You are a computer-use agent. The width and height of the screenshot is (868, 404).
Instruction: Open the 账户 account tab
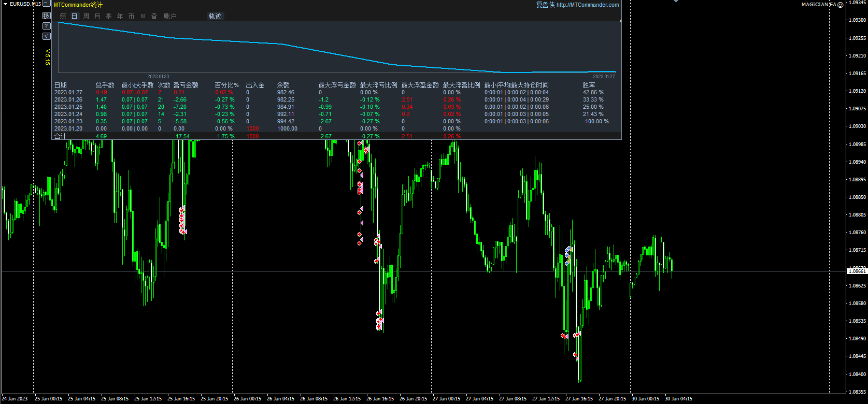170,16
